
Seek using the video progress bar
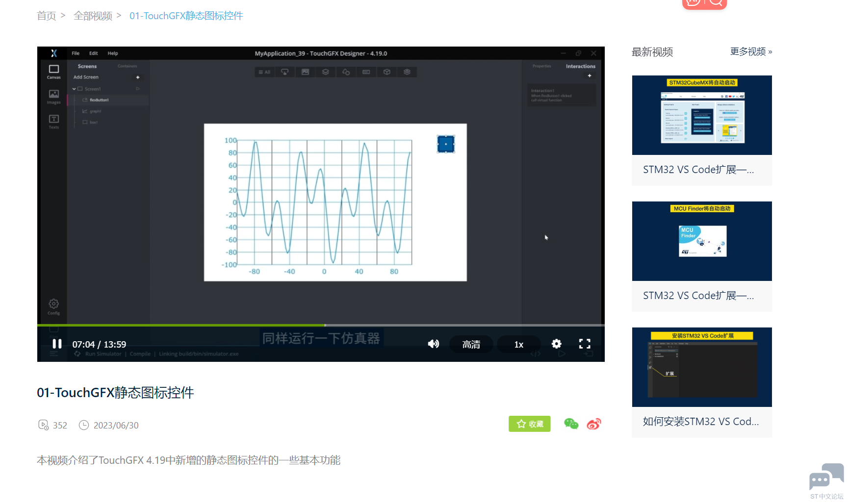click(321, 325)
